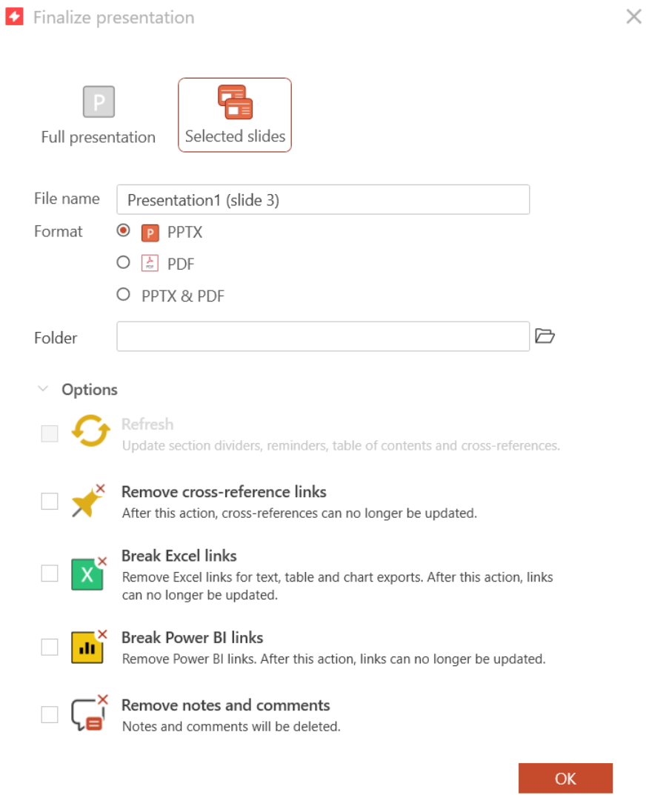
Task: Click inside the File name field
Action: point(322,199)
